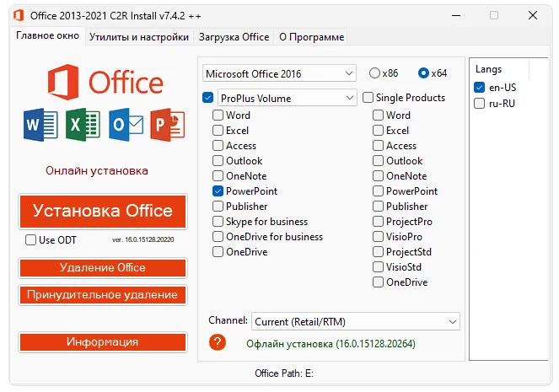The width and height of the screenshot is (559, 392).
Task: Open the О Программе tab
Action: [312, 37]
